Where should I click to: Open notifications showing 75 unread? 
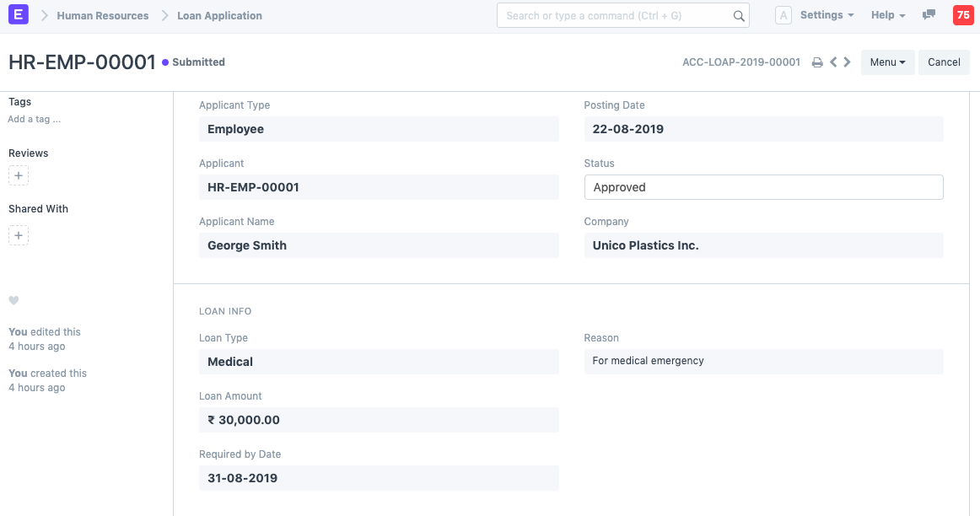click(963, 14)
